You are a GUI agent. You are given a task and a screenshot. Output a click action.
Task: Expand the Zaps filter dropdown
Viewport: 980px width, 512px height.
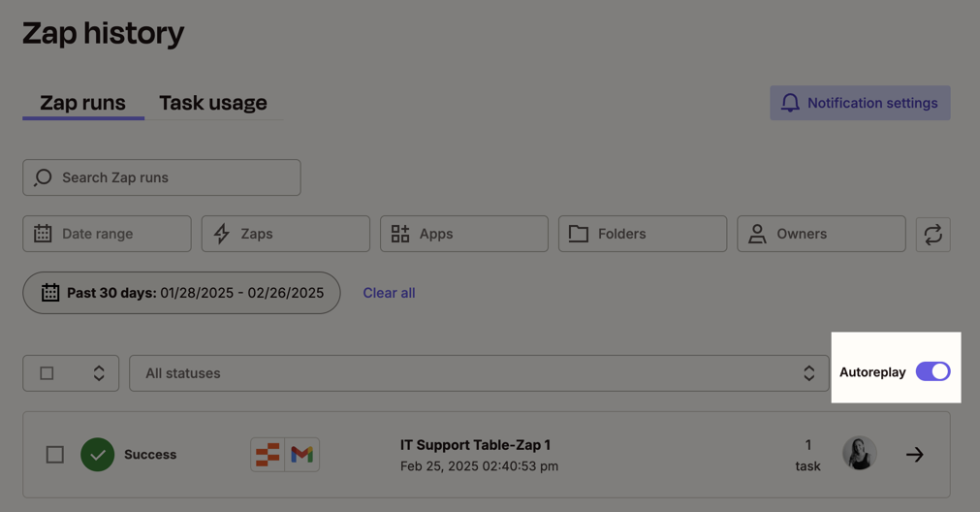285,234
